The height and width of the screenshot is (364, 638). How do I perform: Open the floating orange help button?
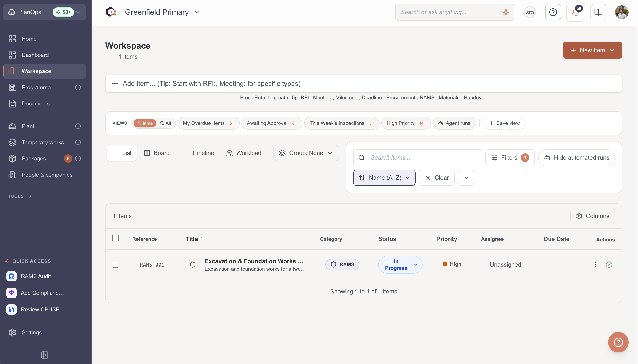pyautogui.click(x=618, y=342)
